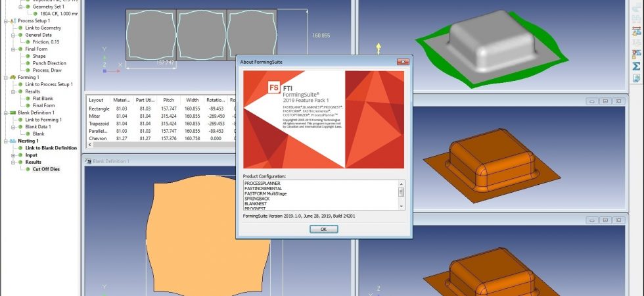Screen dimensions: 644x296
Task: Click OK in the About FormingSuite dialog
Action: pyautogui.click(x=323, y=229)
